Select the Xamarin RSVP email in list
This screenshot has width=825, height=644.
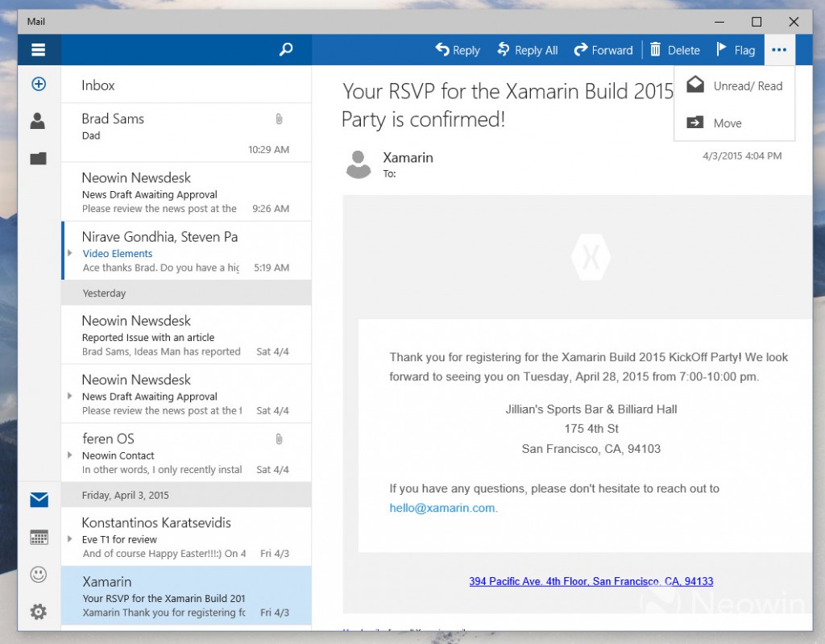point(186,596)
